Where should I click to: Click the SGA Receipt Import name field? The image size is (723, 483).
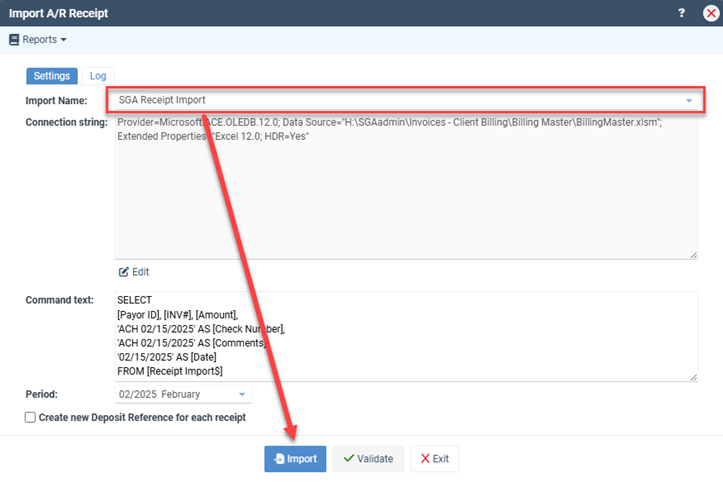click(406, 100)
